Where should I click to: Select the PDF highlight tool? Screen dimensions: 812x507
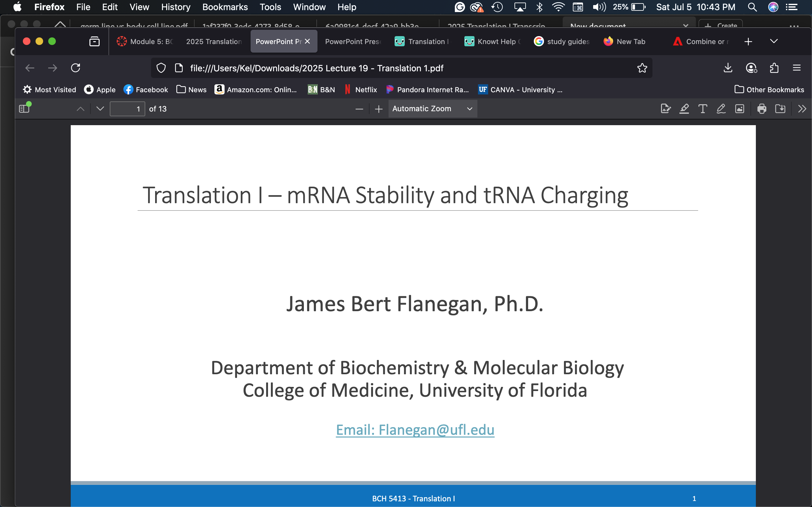point(684,109)
